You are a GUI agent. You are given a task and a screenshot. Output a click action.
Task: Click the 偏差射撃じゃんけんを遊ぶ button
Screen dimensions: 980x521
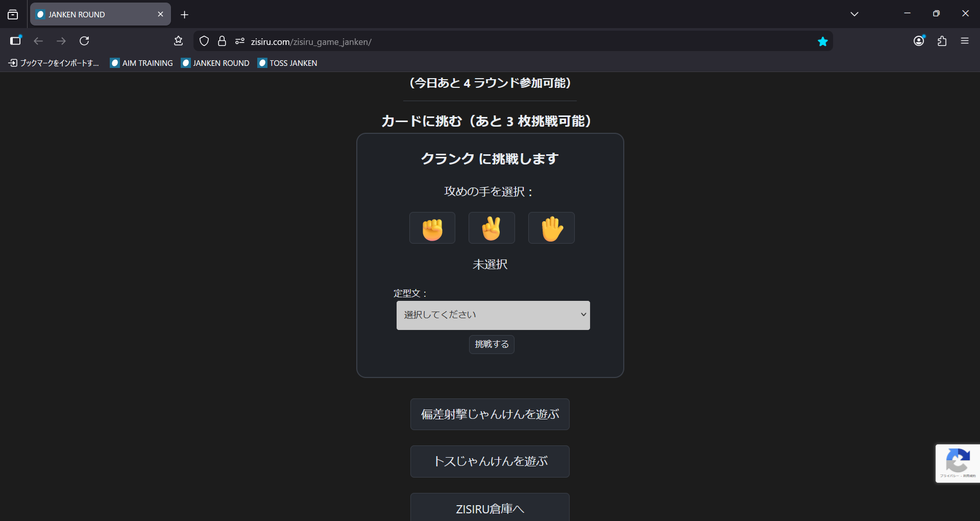click(x=489, y=414)
